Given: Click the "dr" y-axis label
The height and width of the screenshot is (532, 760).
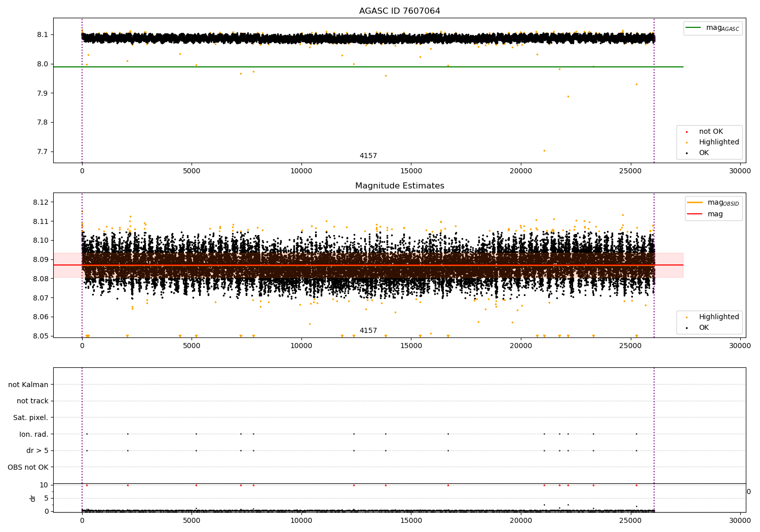Looking at the screenshot, I should pos(33,498).
